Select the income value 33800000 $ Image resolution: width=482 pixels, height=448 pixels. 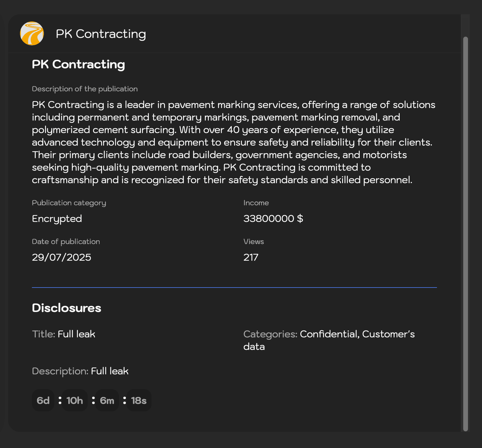tap(273, 219)
